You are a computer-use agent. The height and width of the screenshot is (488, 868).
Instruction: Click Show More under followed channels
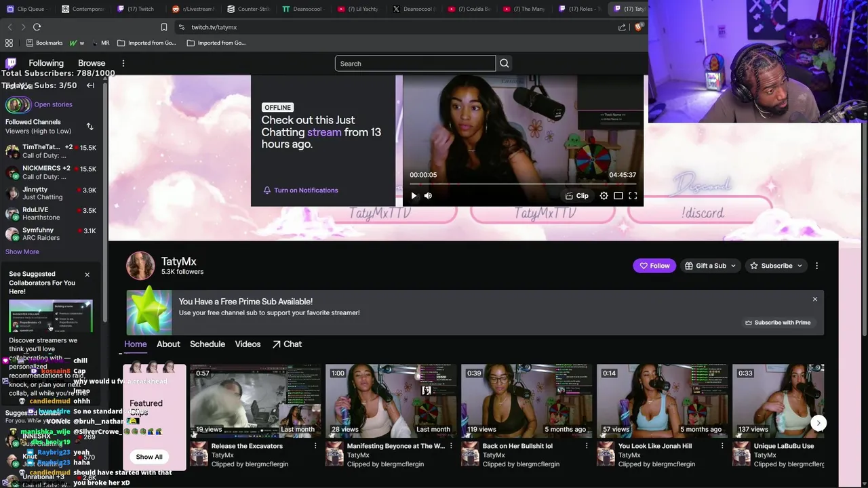22,251
